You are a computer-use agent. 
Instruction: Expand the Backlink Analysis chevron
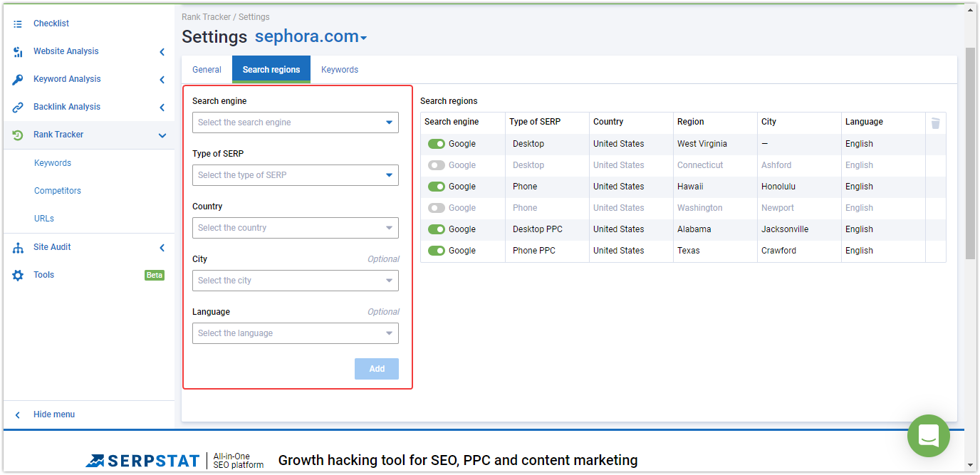162,108
